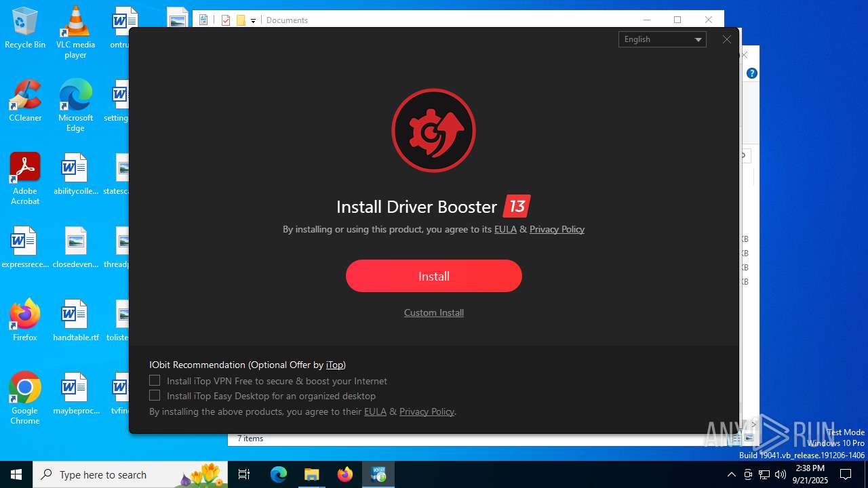The width and height of the screenshot is (868, 488).
Task: Open the Windows Start menu
Action: (16, 474)
